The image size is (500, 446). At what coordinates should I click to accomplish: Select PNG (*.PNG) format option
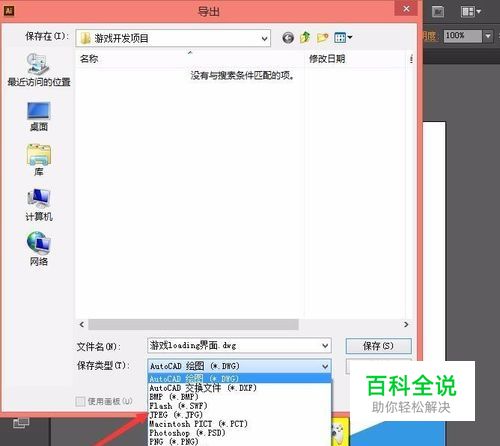[239, 442]
